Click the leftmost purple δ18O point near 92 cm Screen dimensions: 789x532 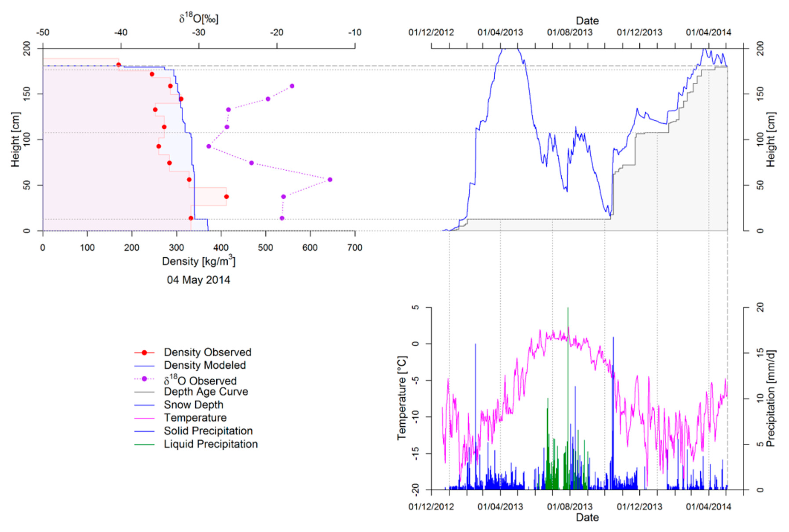pyautogui.click(x=209, y=147)
